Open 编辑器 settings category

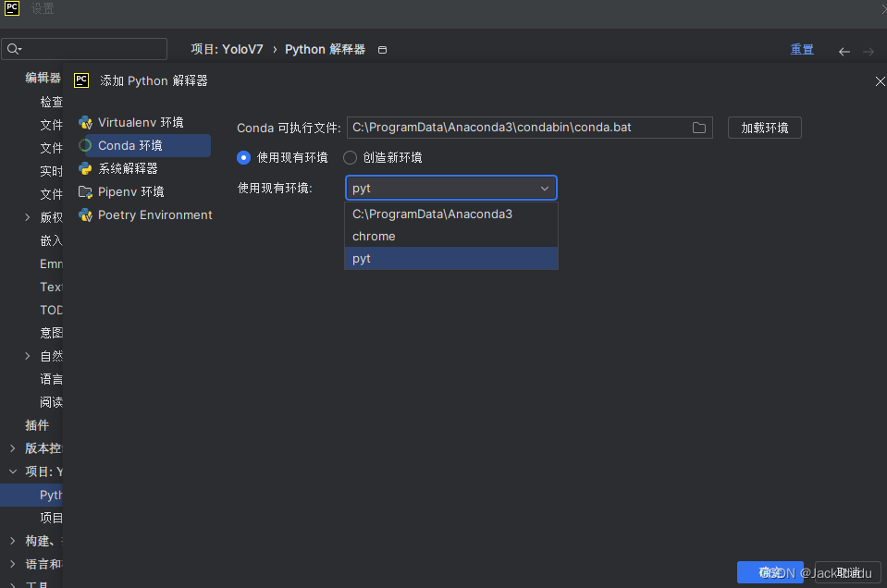tap(43, 78)
